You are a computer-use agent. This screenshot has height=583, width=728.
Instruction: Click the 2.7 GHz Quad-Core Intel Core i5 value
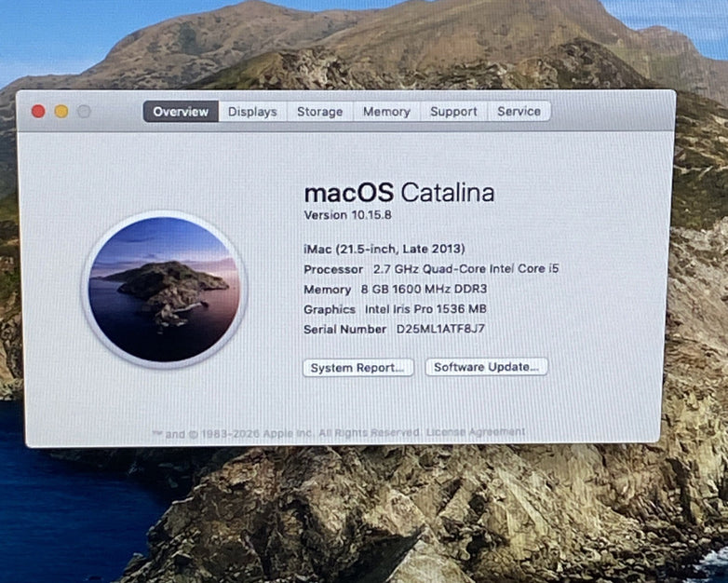point(466,268)
